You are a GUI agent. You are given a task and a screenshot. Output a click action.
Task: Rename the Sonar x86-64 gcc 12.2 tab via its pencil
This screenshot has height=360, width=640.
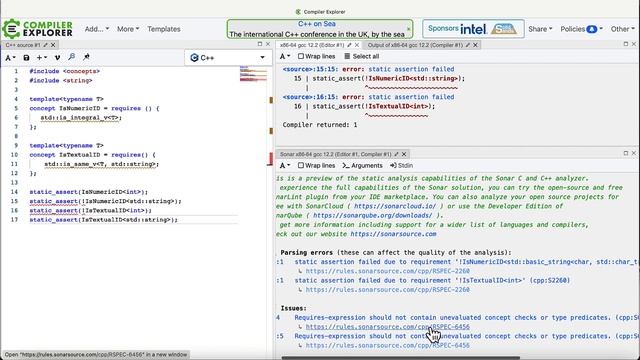[x=396, y=154]
